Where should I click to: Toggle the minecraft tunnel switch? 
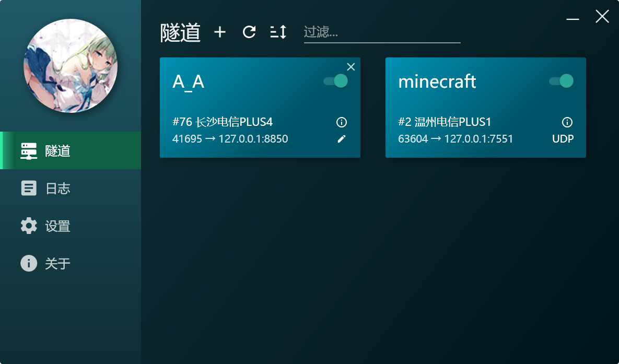click(562, 81)
